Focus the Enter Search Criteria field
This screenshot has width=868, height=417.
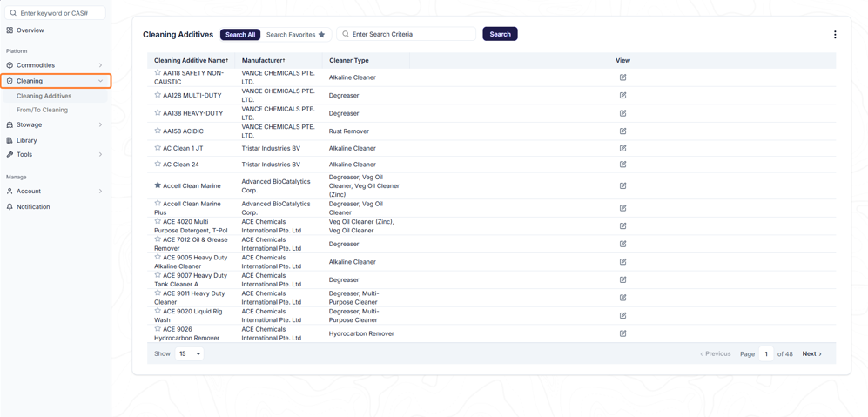coord(407,34)
